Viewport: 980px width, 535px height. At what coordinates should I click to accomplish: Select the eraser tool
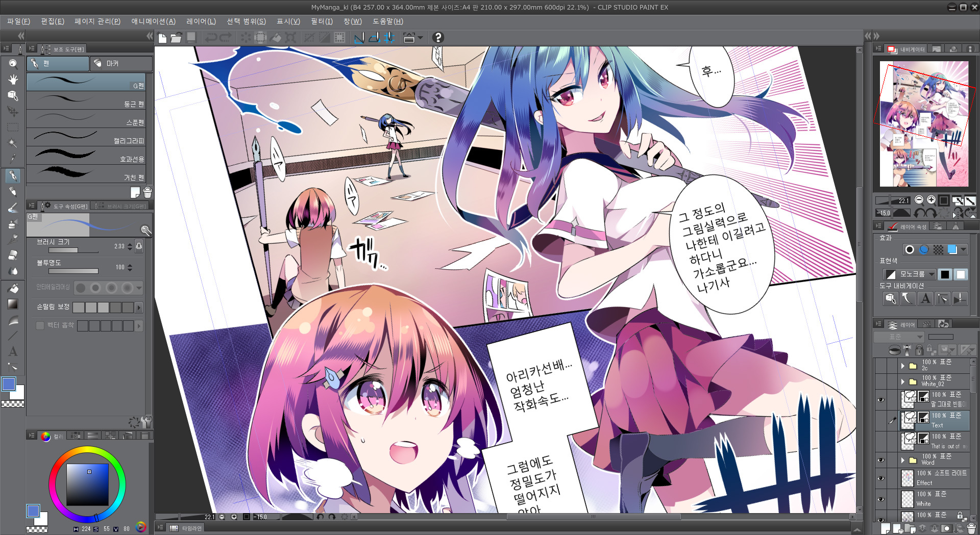(13, 254)
